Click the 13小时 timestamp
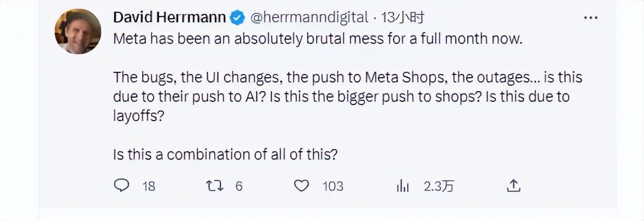This screenshot has width=644, height=221. 403,18
